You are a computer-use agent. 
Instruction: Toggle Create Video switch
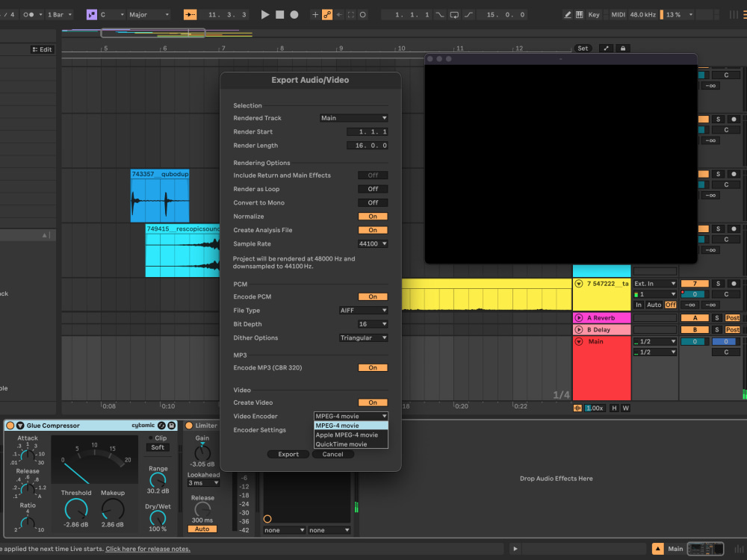pyautogui.click(x=373, y=402)
